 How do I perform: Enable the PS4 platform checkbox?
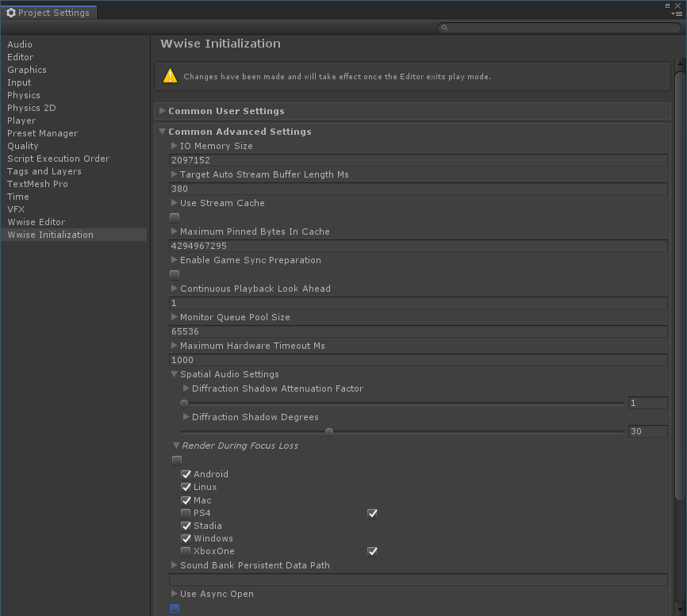click(x=186, y=513)
